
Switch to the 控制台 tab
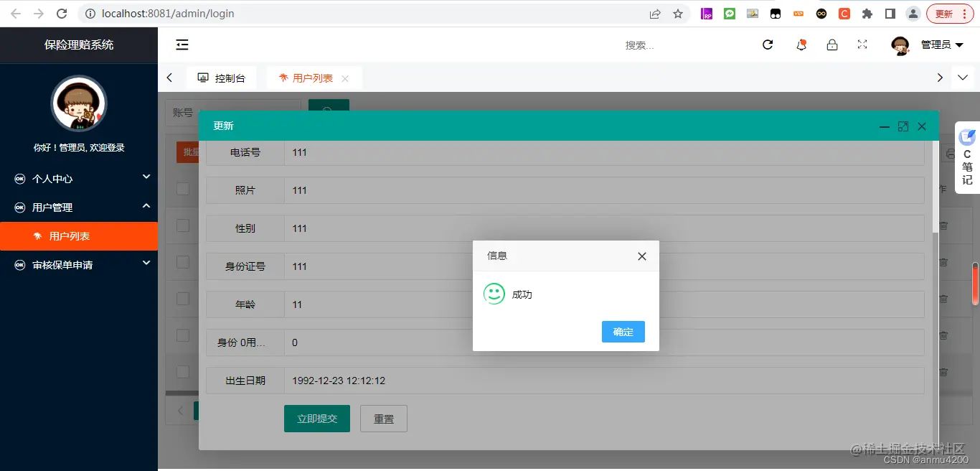click(x=222, y=78)
